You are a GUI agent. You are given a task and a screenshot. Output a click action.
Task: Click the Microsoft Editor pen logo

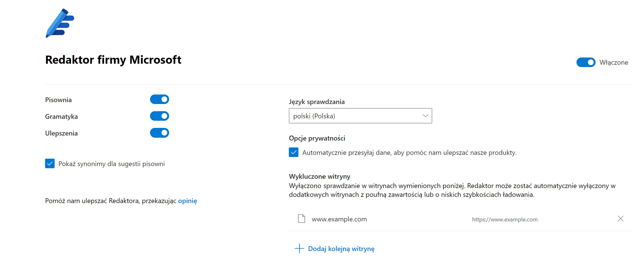pos(60,23)
